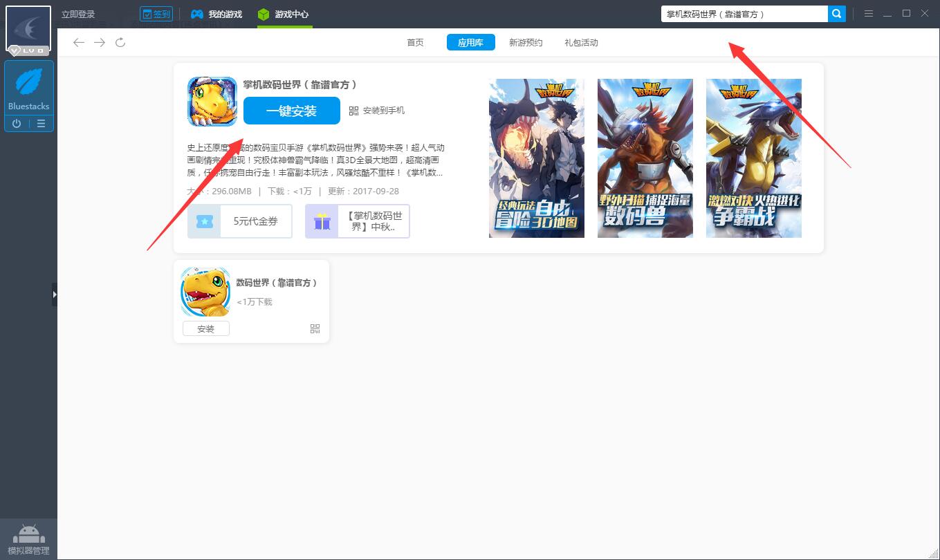
Task: Click the QR code icon on 数码世界 card
Action: click(315, 329)
